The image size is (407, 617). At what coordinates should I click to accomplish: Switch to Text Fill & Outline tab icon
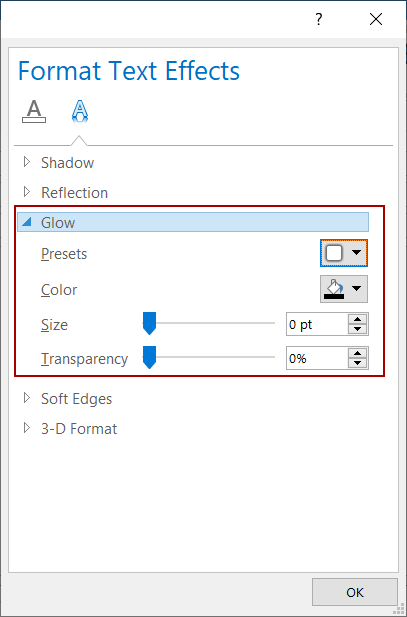coord(34,112)
